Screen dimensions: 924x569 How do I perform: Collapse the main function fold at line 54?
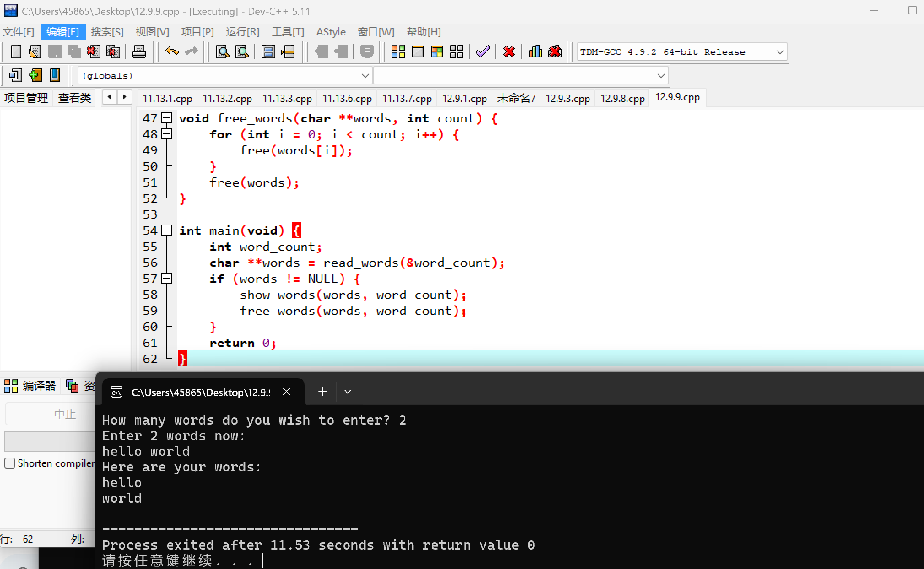pyautogui.click(x=167, y=230)
